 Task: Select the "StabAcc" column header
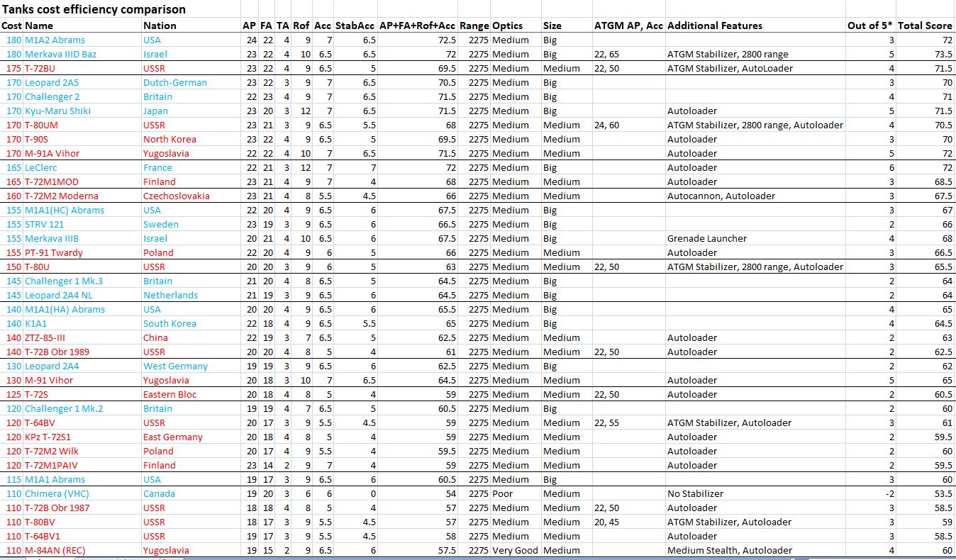coord(355,26)
